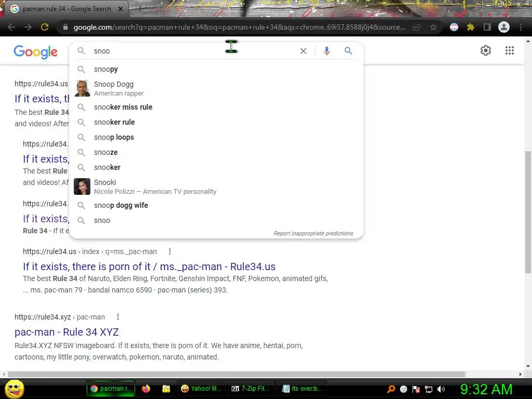This screenshot has height=399, width=532.
Task: Choose the Snoop Dogg suggestion
Action: 217,88
